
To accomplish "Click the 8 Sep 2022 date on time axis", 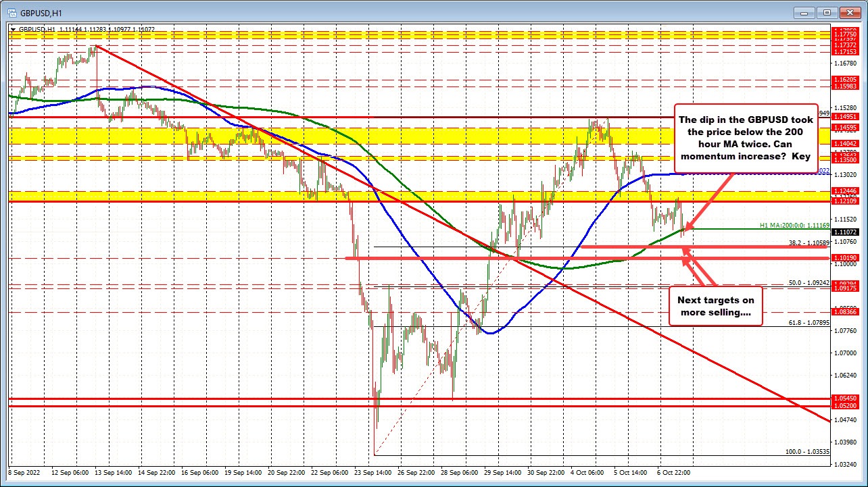I will (x=25, y=473).
